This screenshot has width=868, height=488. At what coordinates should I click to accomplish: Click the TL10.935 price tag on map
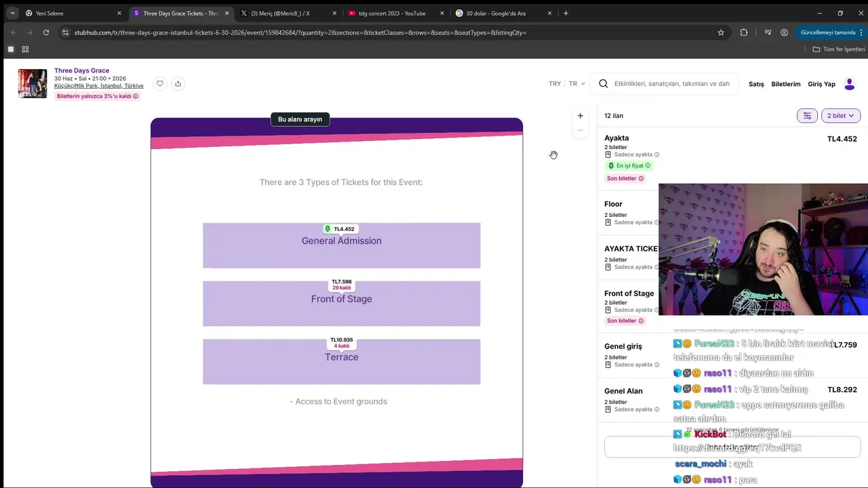(341, 343)
